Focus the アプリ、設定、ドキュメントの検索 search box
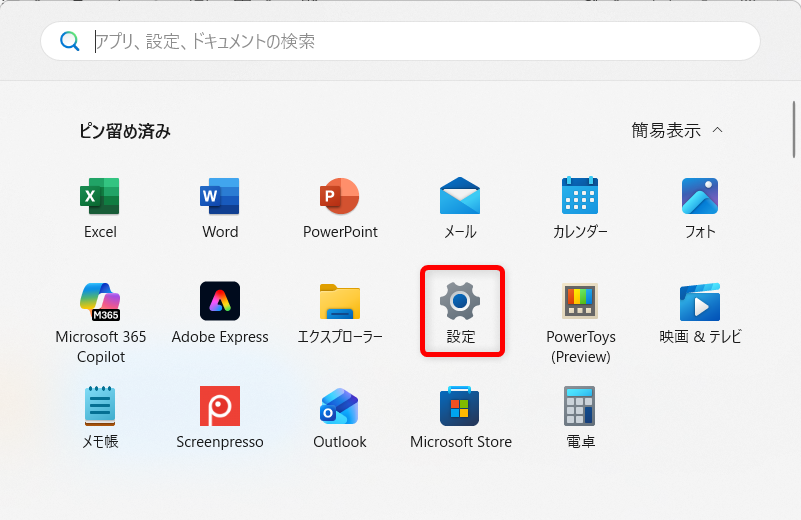Viewport: 801px width, 520px height. click(400, 41)
